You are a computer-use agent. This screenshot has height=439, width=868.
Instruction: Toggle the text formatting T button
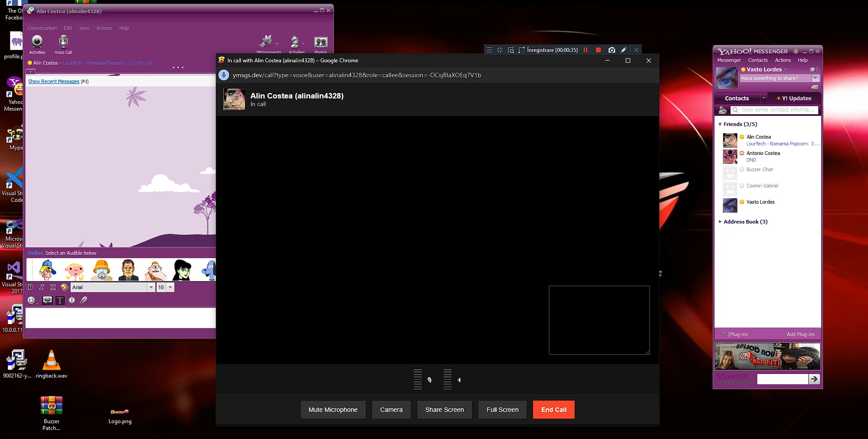(x=60, y=300)
